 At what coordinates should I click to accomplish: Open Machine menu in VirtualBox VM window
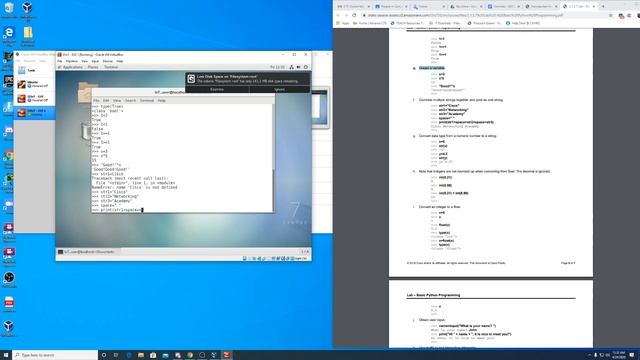[x=71, y=61]
